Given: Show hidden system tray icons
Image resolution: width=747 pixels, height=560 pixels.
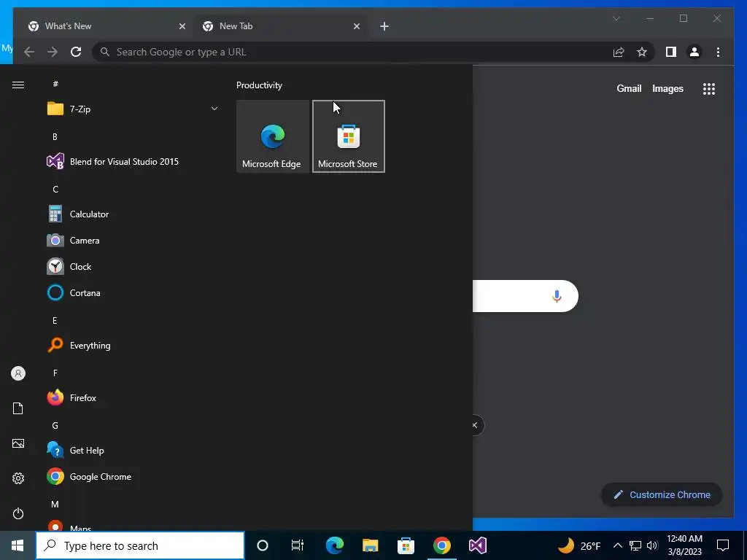Looking at the screenshot, I should [x=617, y=545].
